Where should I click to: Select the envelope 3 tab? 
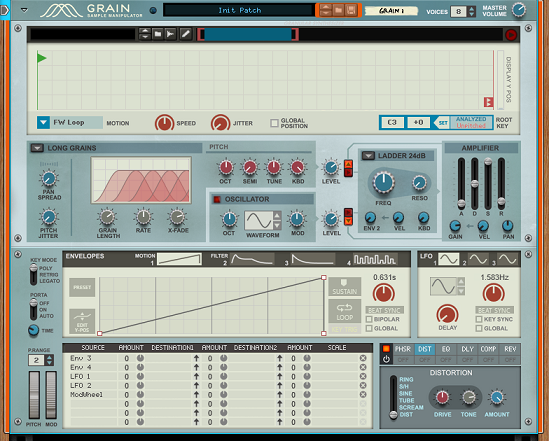[x=312, y=259]
